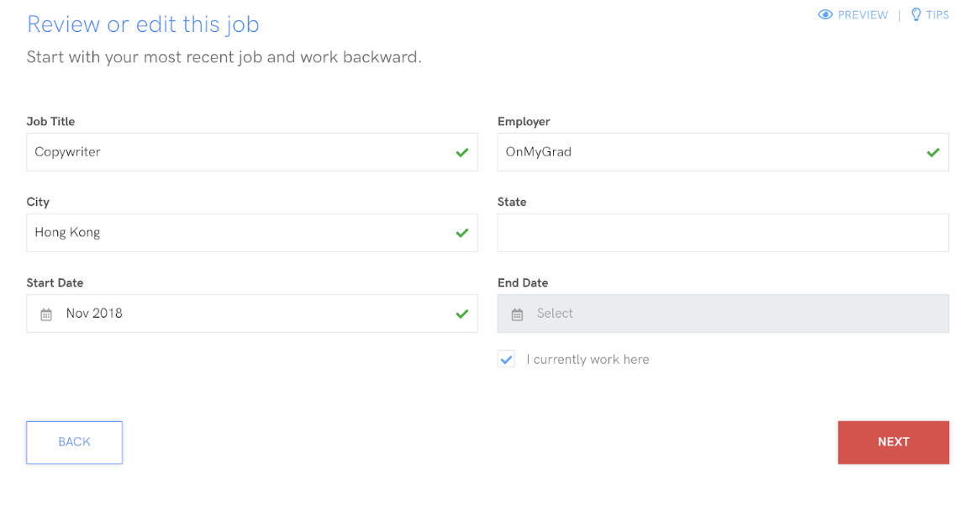This screenshot has width=980, height=506.
Task: Go back with the BACK button
Action: click(74, 442)
